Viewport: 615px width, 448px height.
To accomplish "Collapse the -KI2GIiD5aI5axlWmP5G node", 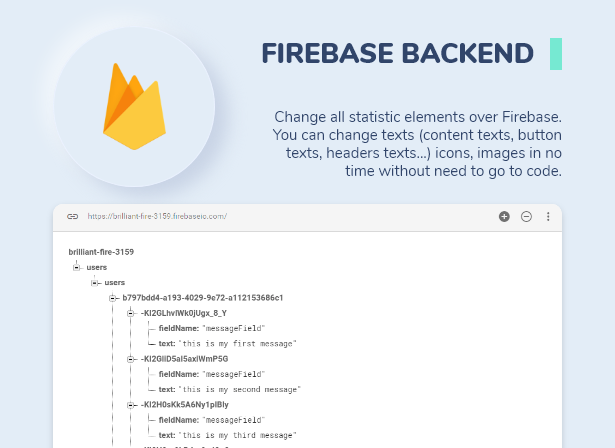I will coord(131,359).
